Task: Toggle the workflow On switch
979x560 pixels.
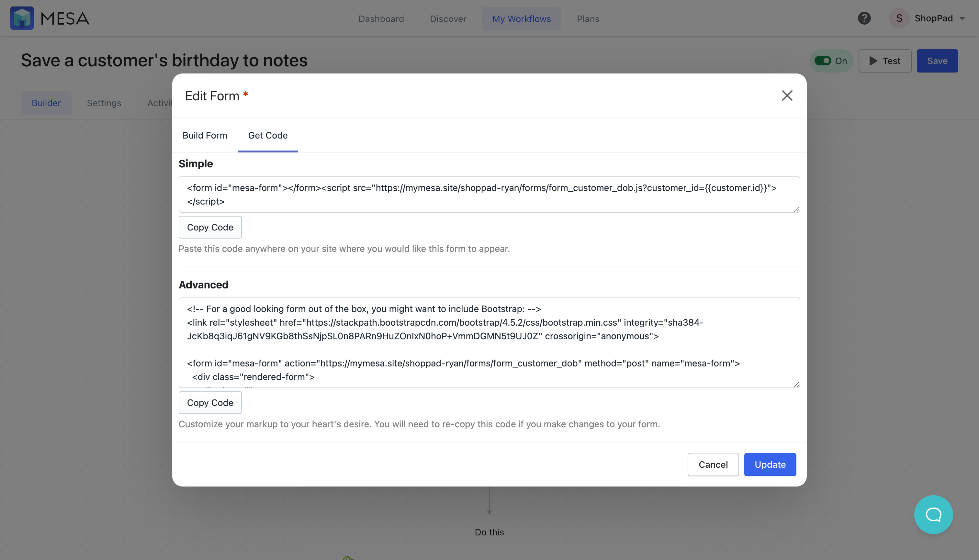Action: [822, 61]
